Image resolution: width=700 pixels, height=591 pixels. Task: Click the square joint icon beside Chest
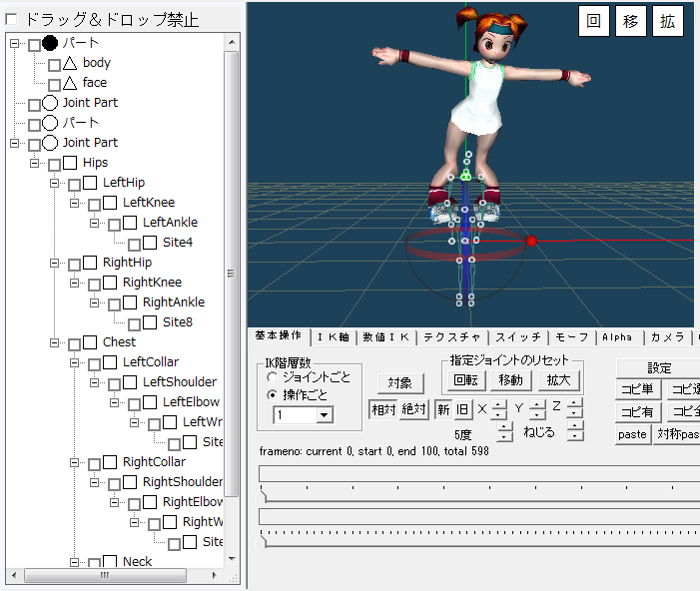(90, 342)
